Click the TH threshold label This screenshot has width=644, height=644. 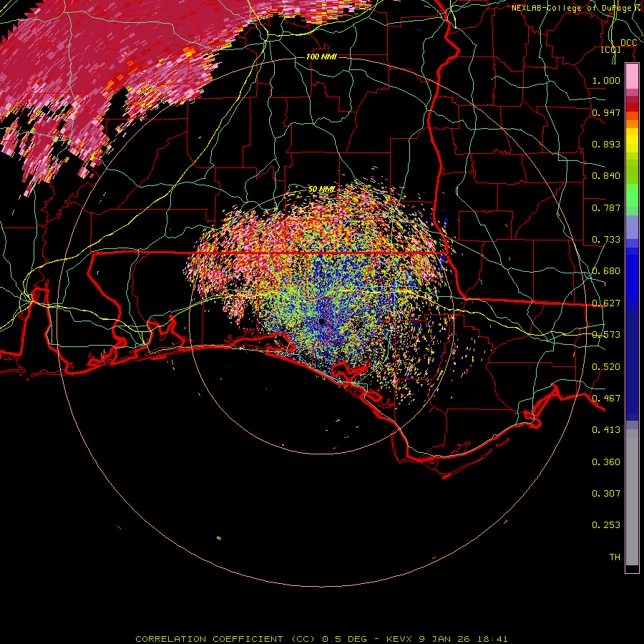615,557
